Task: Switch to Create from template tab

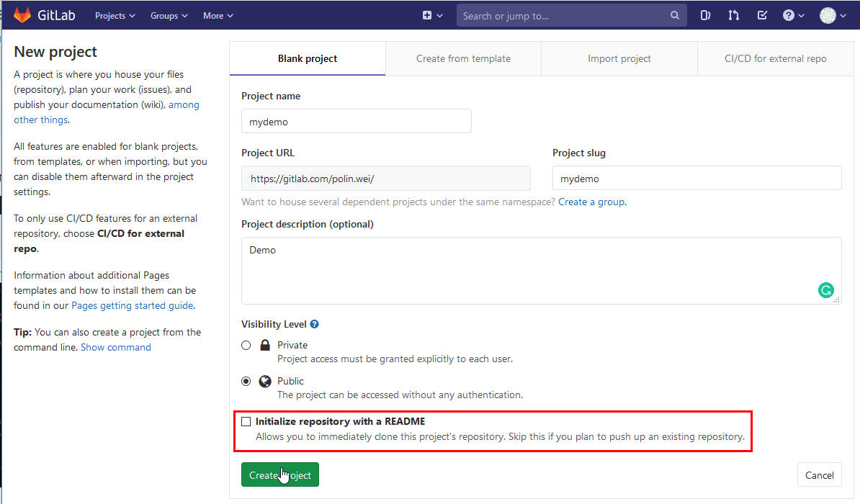Action: (x=463, y=58)
